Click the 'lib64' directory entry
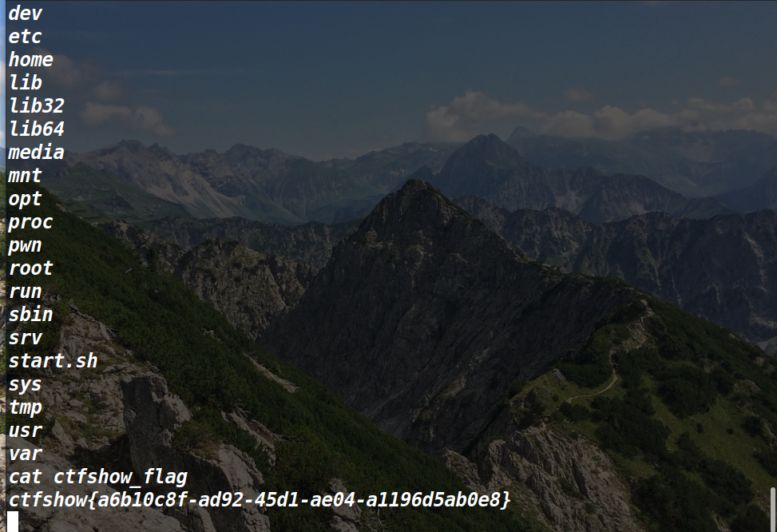Viewport: 777px width, 532px height. (37, 129)
